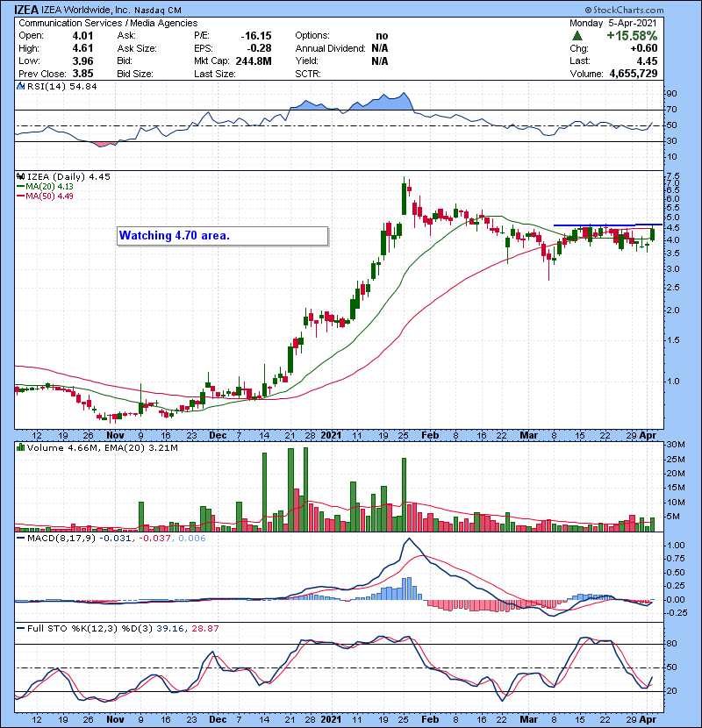Click the Volume value 4,655,729
The image size is (702, 728).
click(634, 74)
